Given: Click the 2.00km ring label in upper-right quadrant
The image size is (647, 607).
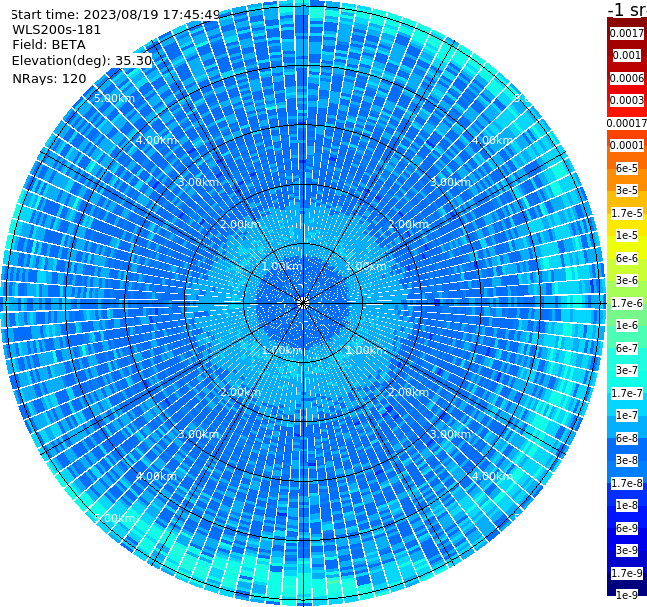Looking at the screenshot, I should click(409, 224).
